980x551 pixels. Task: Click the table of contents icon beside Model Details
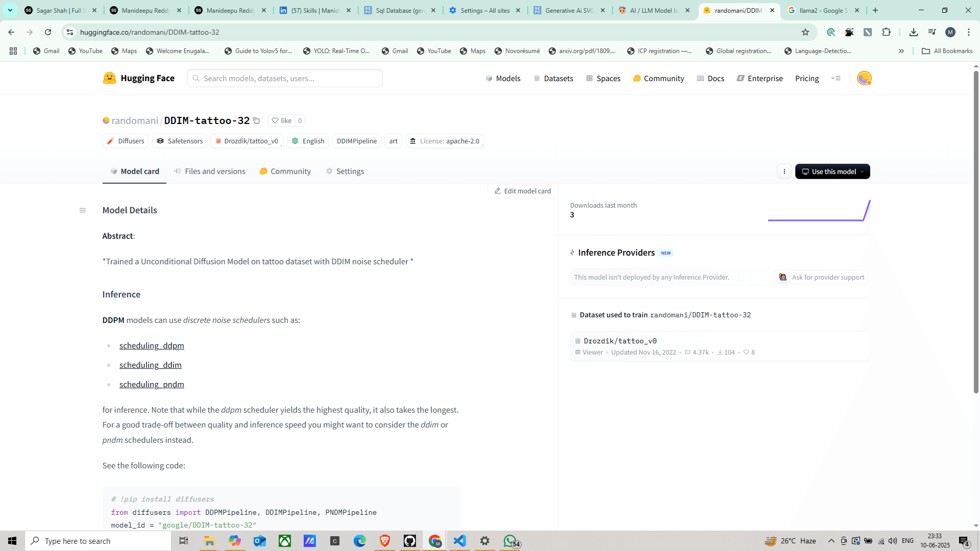coord(83,210)
